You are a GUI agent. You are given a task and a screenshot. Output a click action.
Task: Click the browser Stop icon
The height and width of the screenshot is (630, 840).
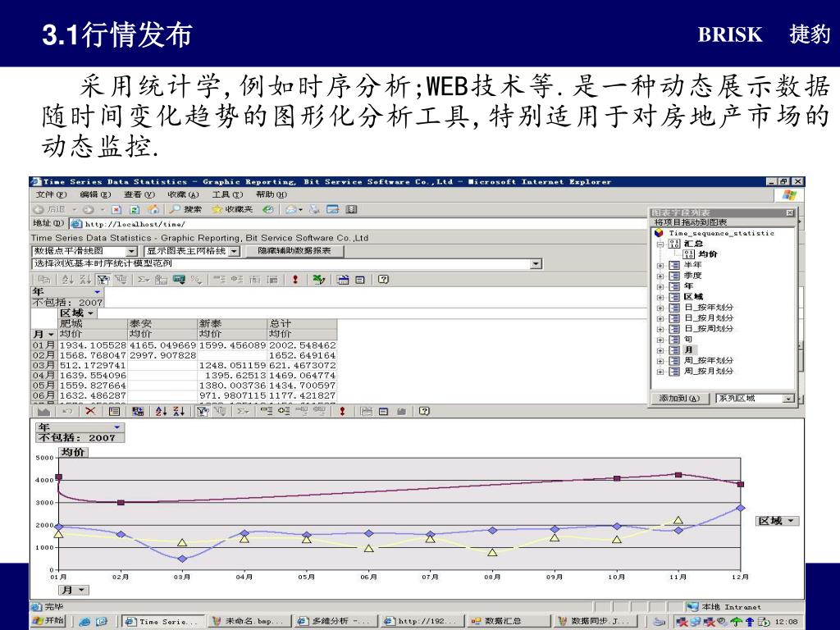(x=117, y=209)
